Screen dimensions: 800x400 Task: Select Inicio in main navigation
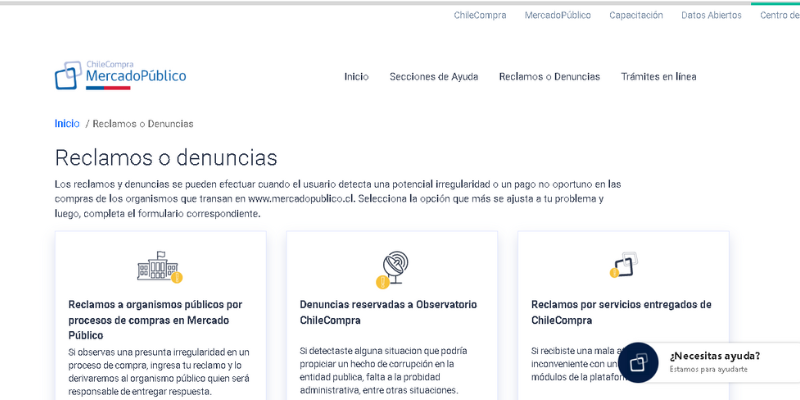pos(356,77)
